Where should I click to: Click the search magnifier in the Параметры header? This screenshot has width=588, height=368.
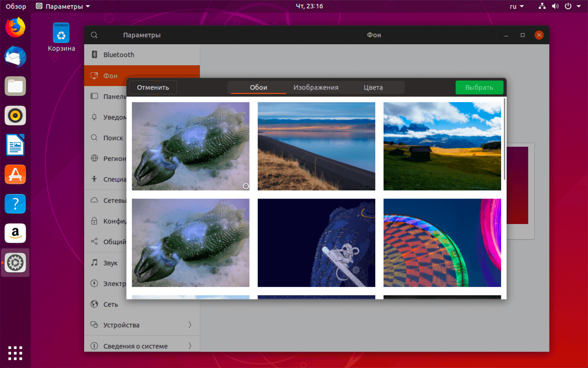(94, 35)
